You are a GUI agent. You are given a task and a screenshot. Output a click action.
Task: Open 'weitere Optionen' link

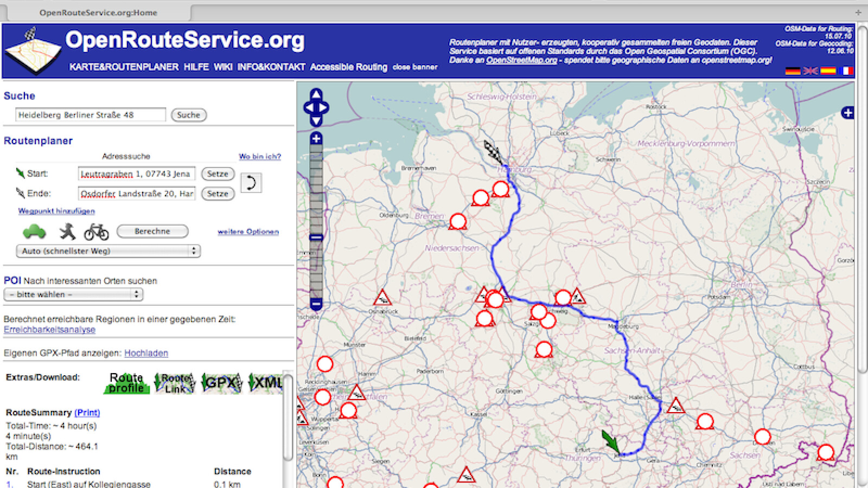[x=248, y=232]
